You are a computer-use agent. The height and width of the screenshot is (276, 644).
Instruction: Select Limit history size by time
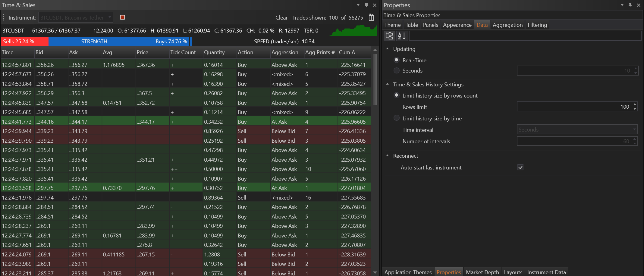[x=397, y=118]
